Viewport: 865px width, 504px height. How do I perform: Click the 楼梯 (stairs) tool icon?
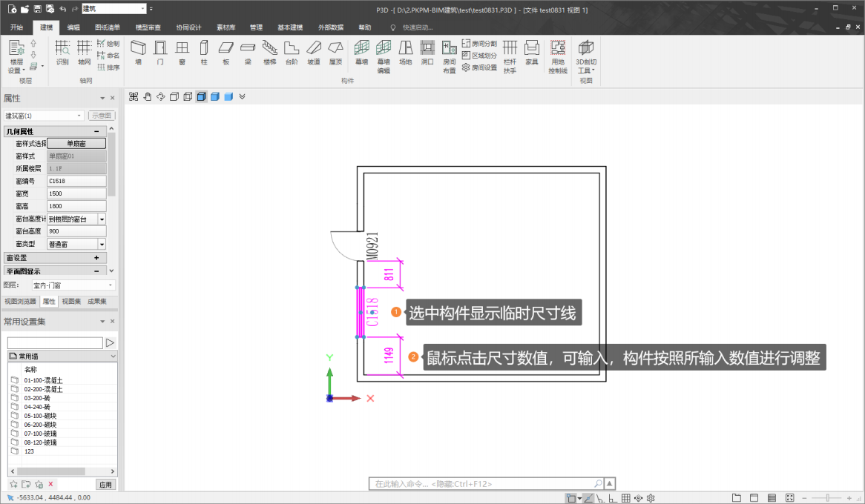coord(269,52)
